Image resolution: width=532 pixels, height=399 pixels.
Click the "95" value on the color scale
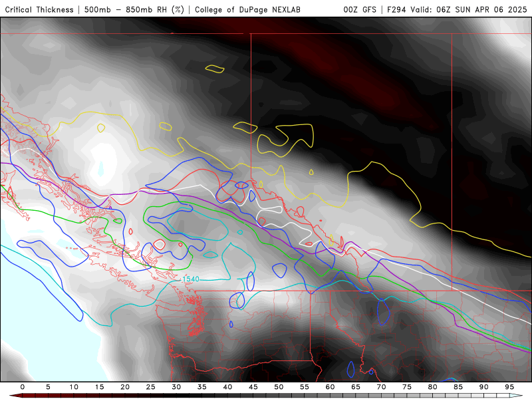pyautogui.click(x=509, y=387)
